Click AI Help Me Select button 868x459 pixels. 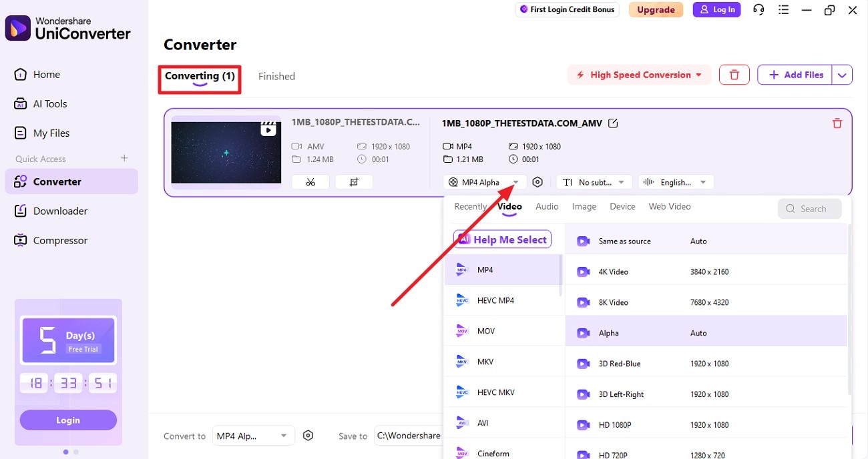tap(503, 240)
